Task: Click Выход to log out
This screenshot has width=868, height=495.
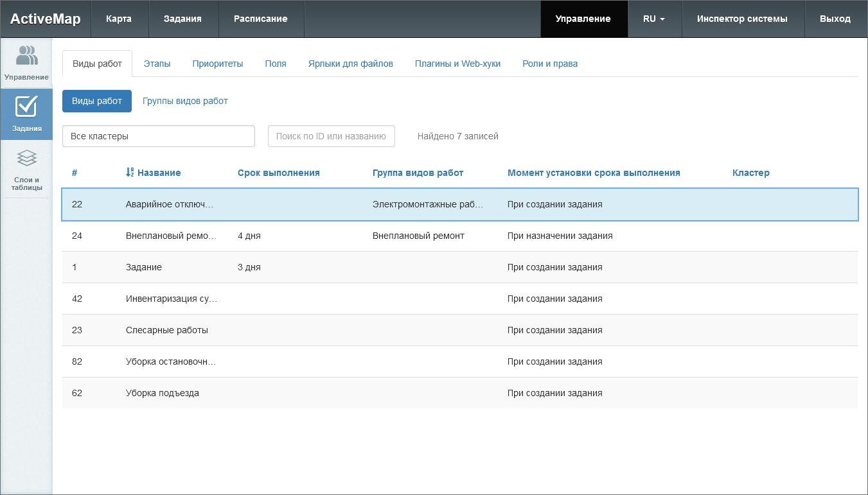Action: (835, 19)
